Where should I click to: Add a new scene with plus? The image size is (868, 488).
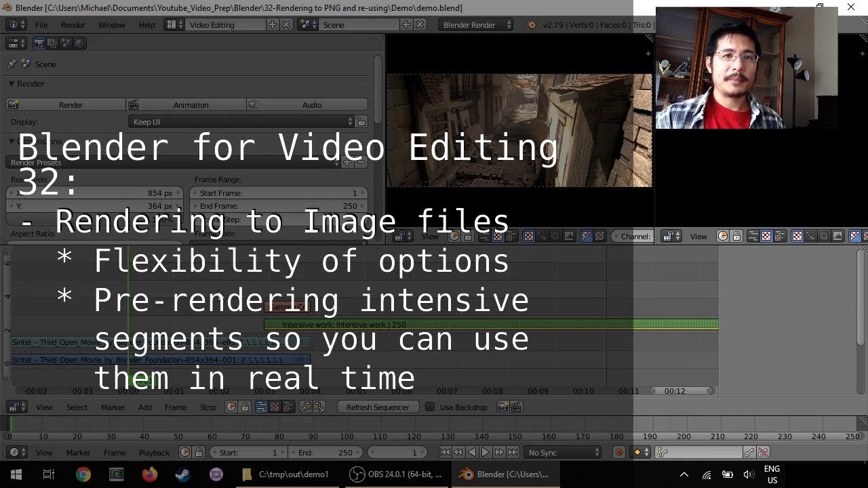coord(406,24)
